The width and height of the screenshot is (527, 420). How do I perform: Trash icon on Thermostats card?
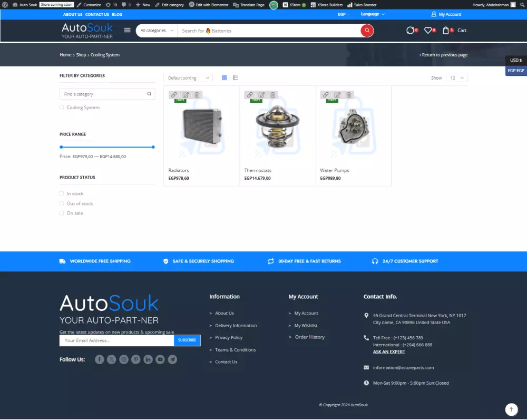pos(273,95)
